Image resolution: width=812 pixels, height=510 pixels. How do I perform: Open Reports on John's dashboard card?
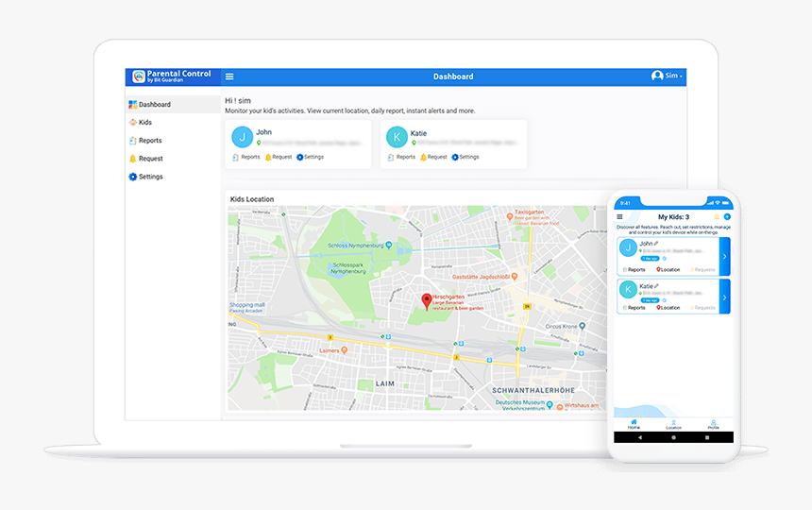[x=245, y=157]
